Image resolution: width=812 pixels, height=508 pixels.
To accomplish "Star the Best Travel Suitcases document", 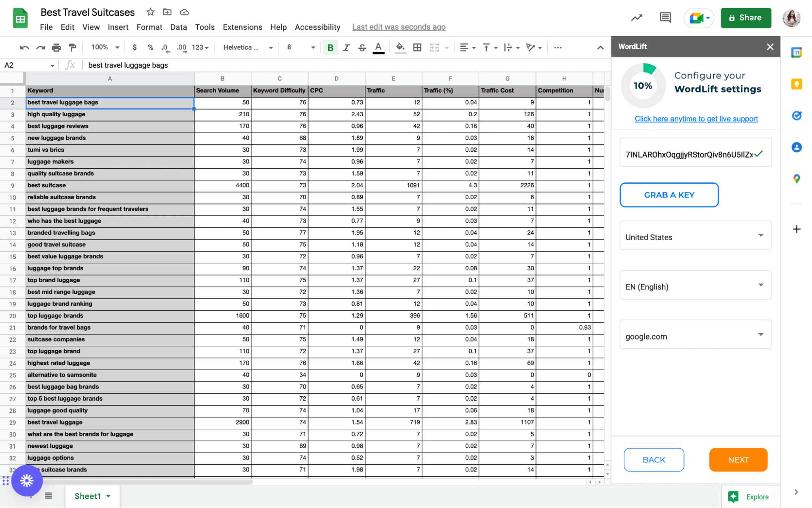I will tap(150, 12).
